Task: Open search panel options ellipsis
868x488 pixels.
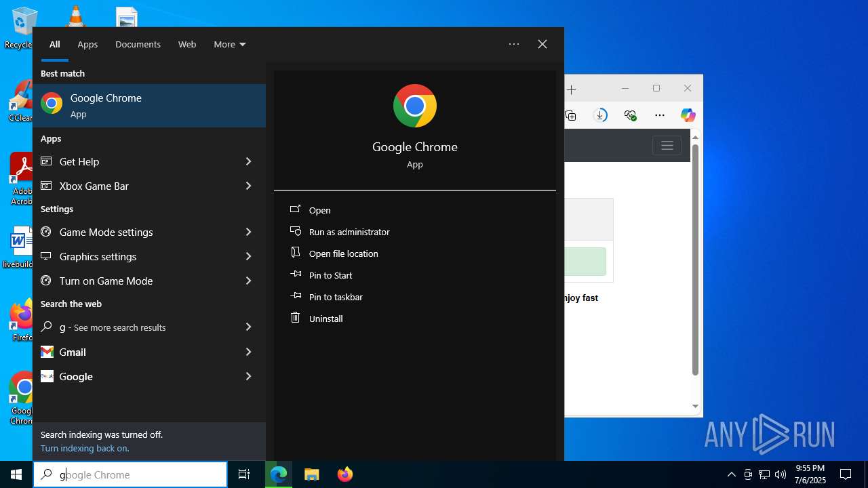Action: pos(514,44)
